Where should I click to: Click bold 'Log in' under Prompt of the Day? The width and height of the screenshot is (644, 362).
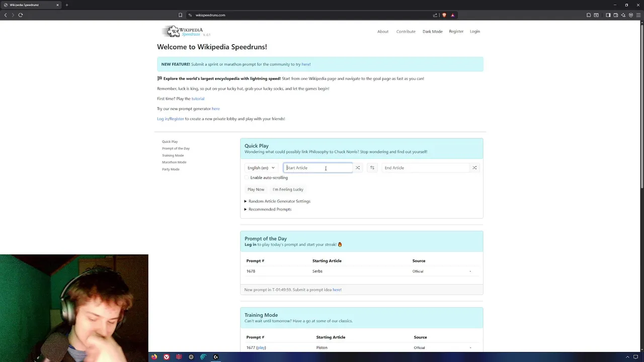click(x=250, y=244)
